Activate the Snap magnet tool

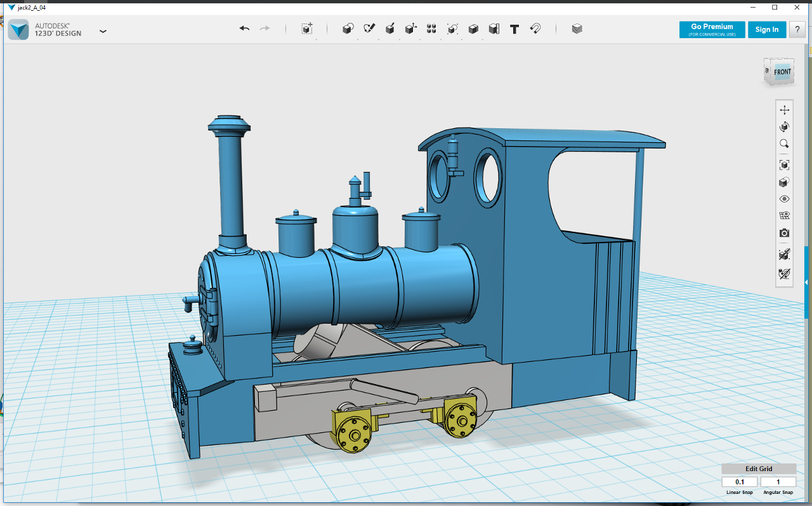[535, 29]
